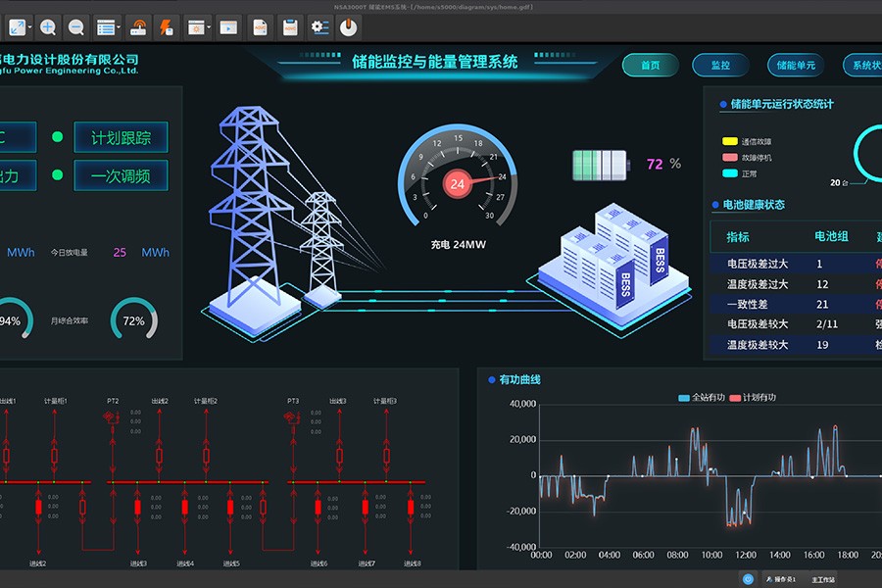882x588 pixels.
Task: Click the orange lightning bolt toolbar icon
Action: (x=165, y=26)
